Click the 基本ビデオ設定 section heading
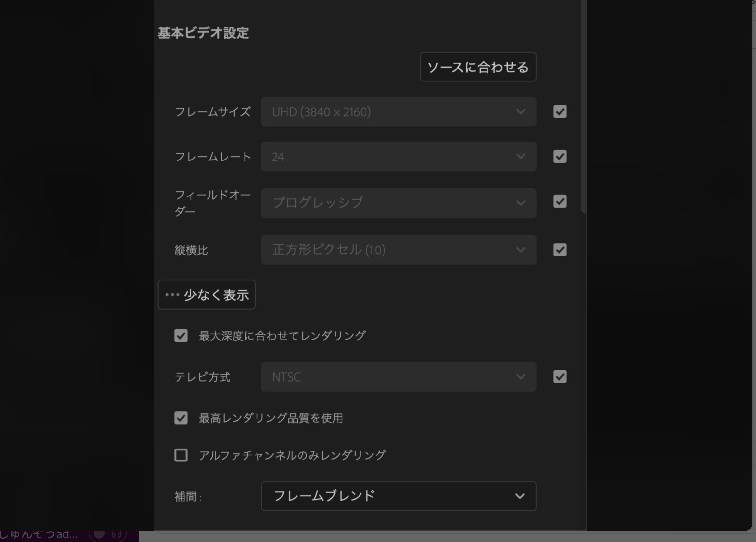 (203, 33)
